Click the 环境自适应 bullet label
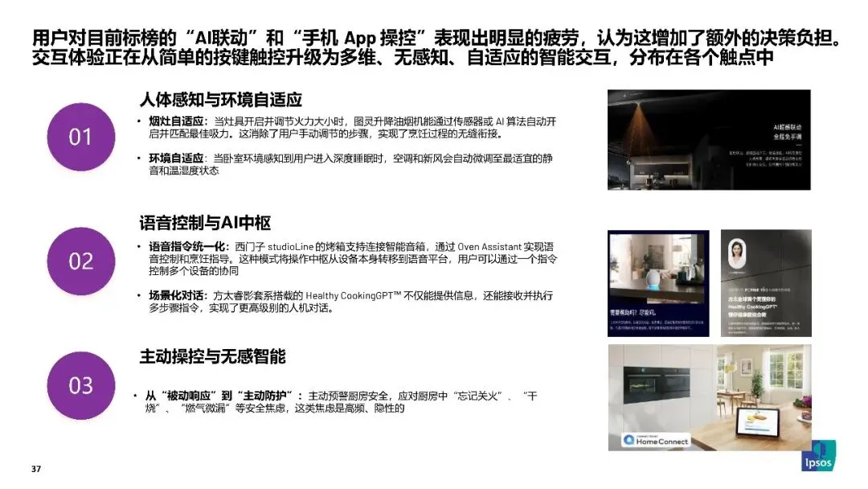Screen dimensions: 868x489 point(176,158)
